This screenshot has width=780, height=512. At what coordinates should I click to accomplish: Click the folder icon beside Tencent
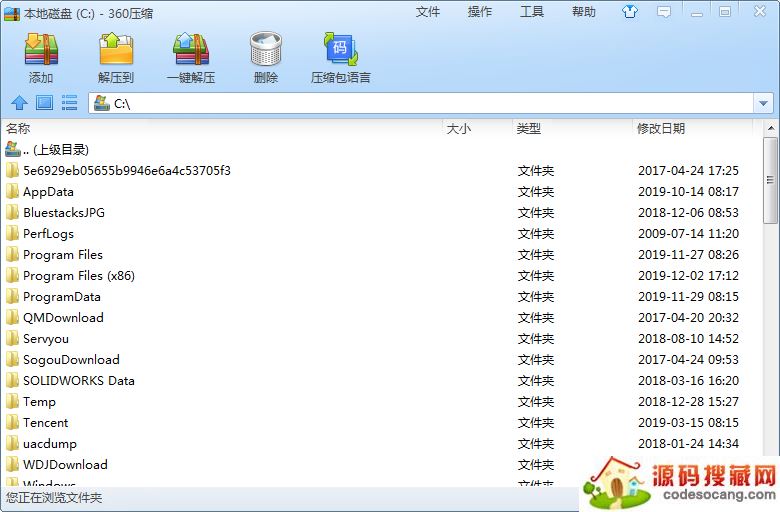pos(12,422)
